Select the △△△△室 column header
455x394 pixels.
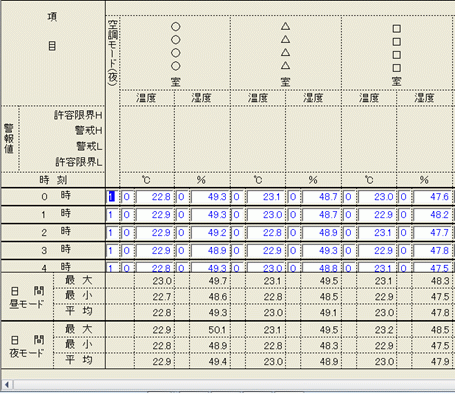click(285, 53)
